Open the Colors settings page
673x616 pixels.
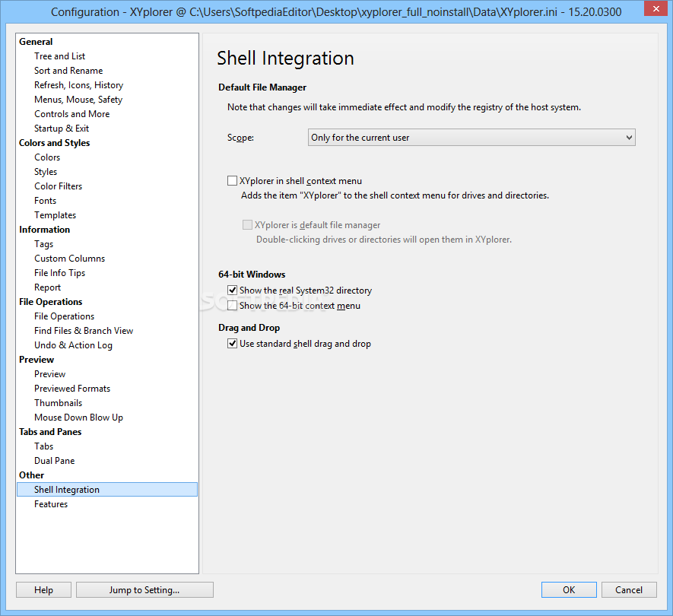(x=47, y=157)
